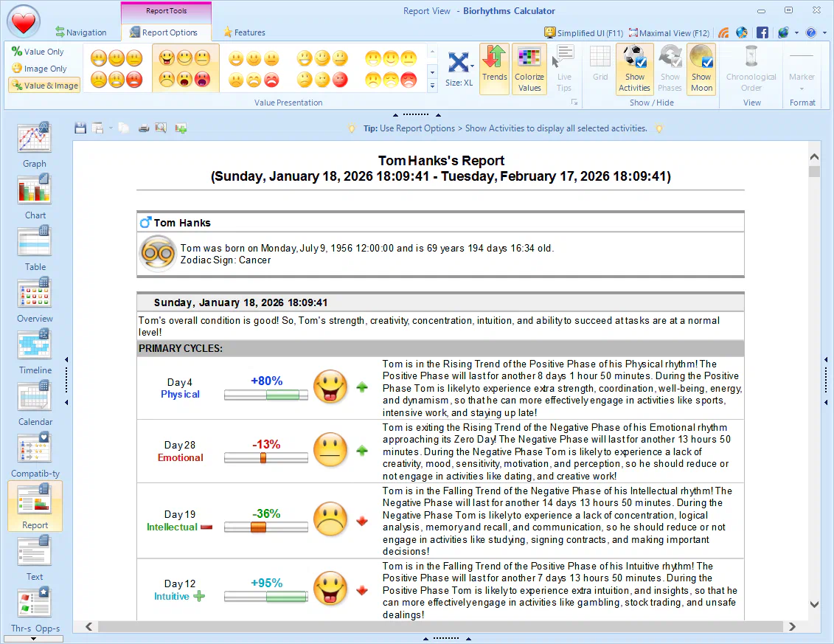Toggle Show Activities display

point(633,68)
